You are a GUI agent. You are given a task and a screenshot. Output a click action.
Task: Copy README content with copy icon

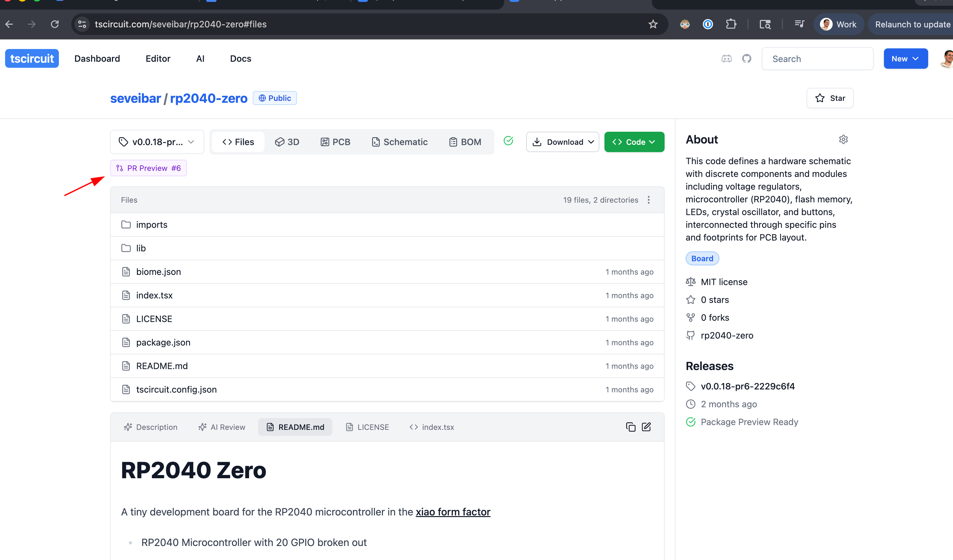[x=631, y=427]
